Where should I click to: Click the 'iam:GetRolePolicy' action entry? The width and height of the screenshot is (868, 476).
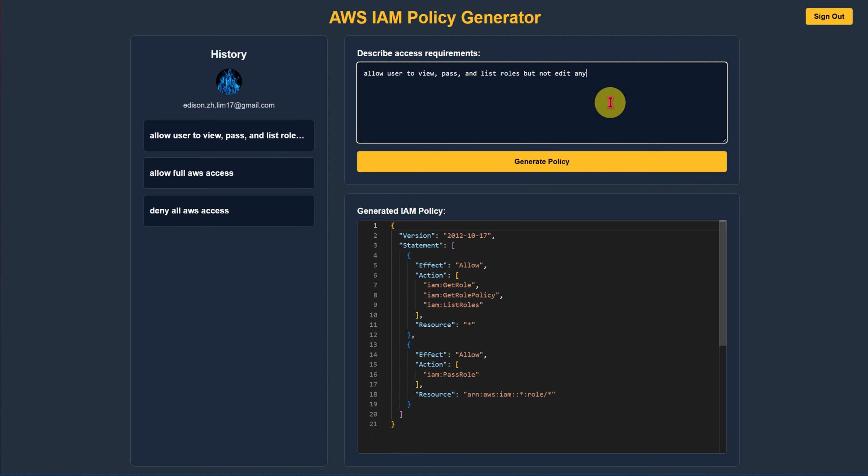463,295
